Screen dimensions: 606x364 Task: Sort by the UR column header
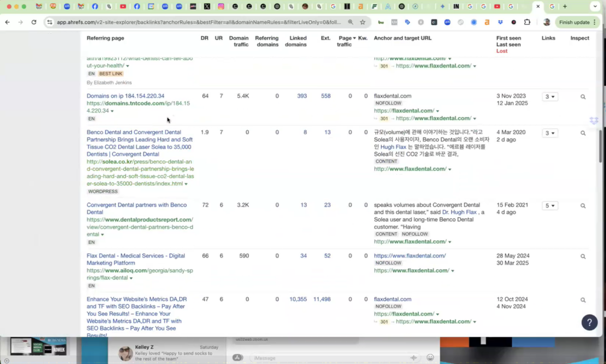(219, 38)
